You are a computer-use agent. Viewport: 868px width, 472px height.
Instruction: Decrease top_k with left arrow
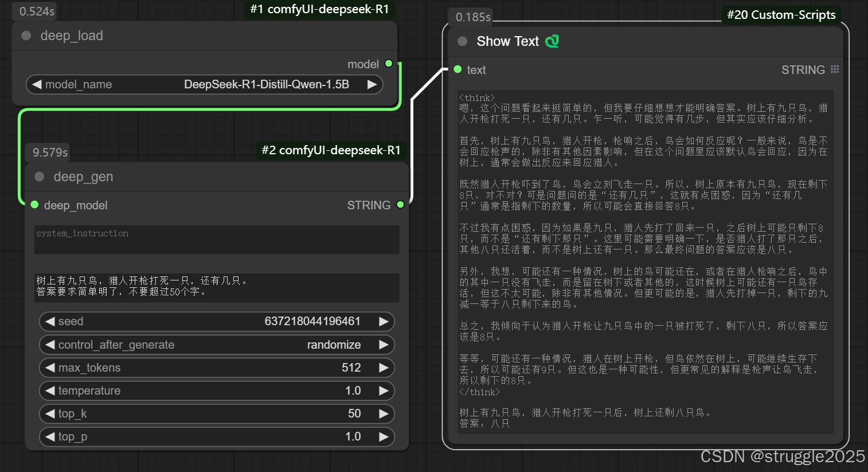coord(50,414)
